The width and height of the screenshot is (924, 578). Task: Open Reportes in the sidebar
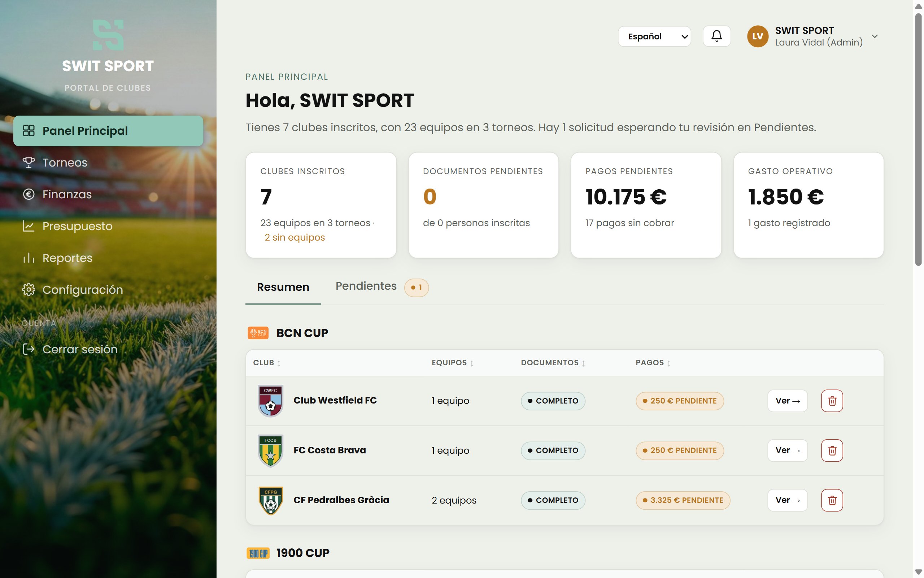[x=108, y=258]
